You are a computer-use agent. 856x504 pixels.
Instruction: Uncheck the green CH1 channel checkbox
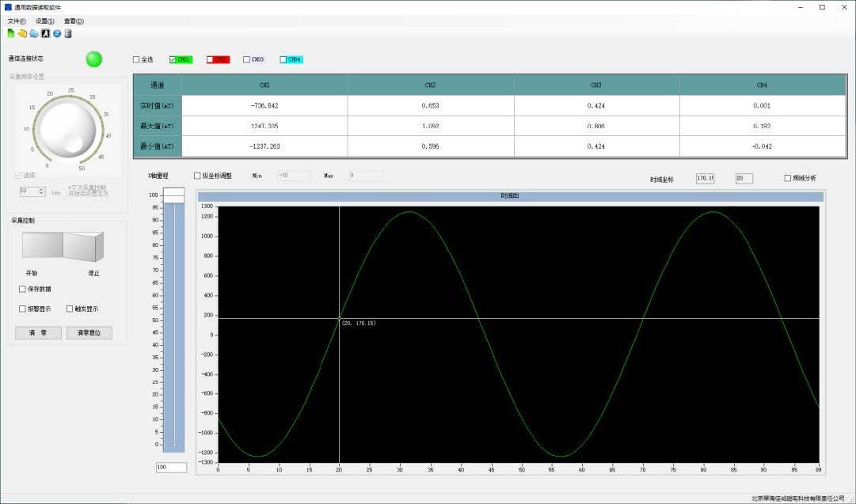(173, 59)
